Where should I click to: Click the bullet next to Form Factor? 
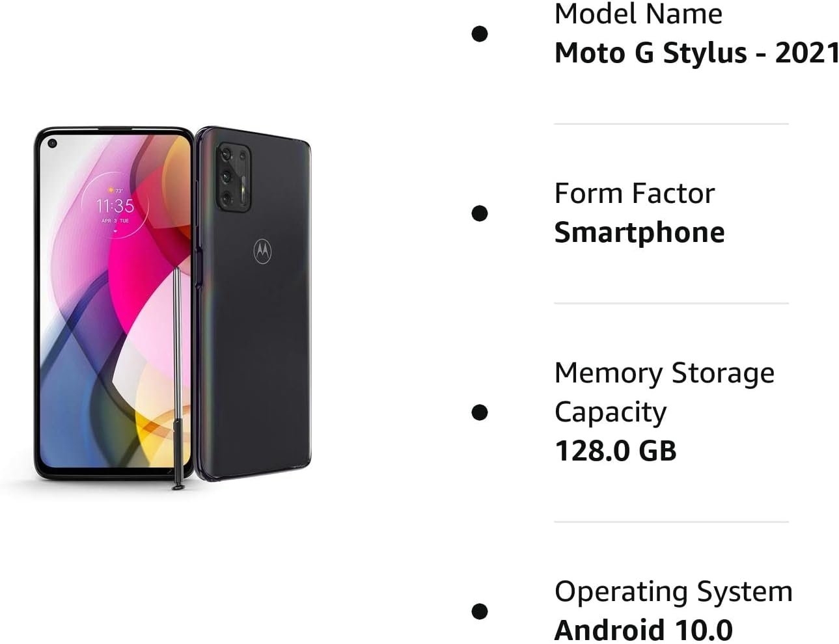pyautogui.click(x=480, y=213)
